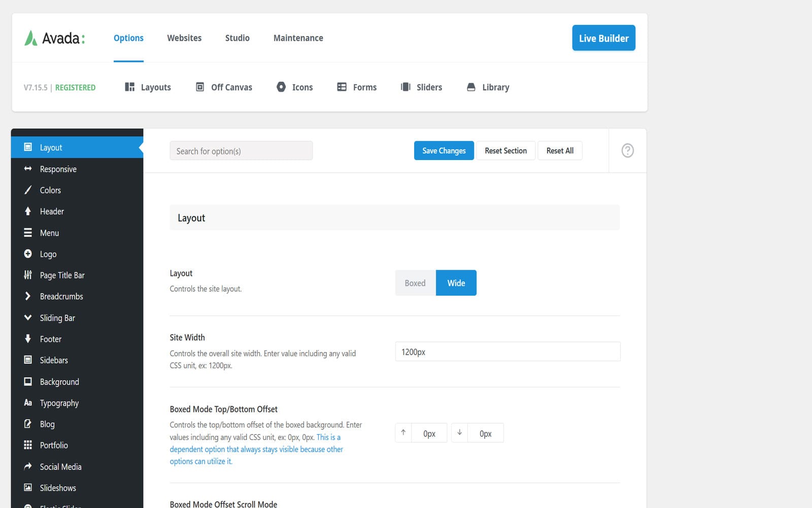Open the Maintenance tab

298,38
